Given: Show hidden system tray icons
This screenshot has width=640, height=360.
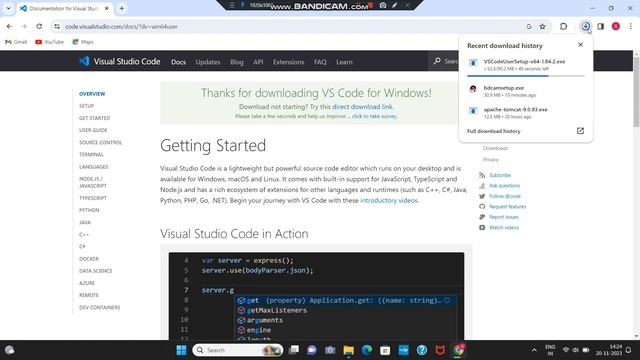Looking at the screenshot, I should 534,350.
